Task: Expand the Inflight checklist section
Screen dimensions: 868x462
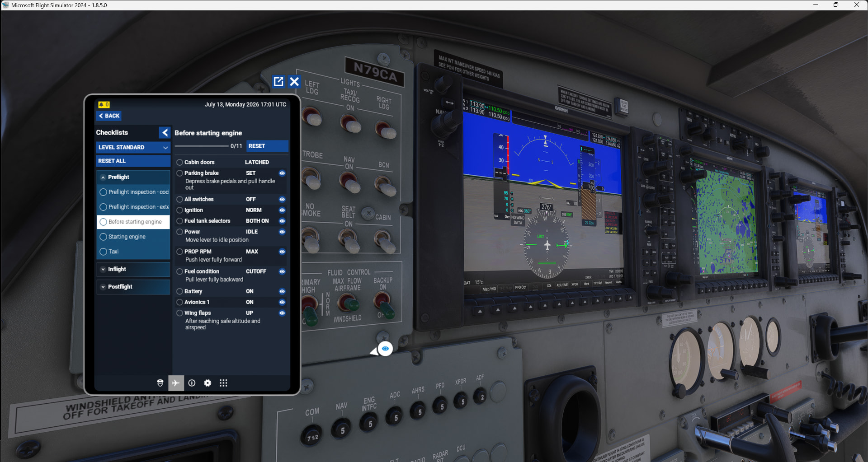Action: (133, 269)
